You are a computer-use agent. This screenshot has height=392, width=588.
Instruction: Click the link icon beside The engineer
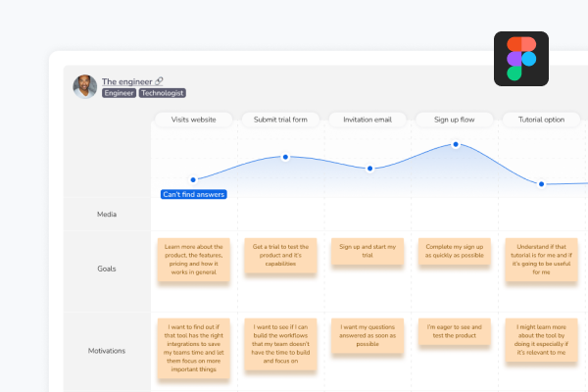click(160, 81)
